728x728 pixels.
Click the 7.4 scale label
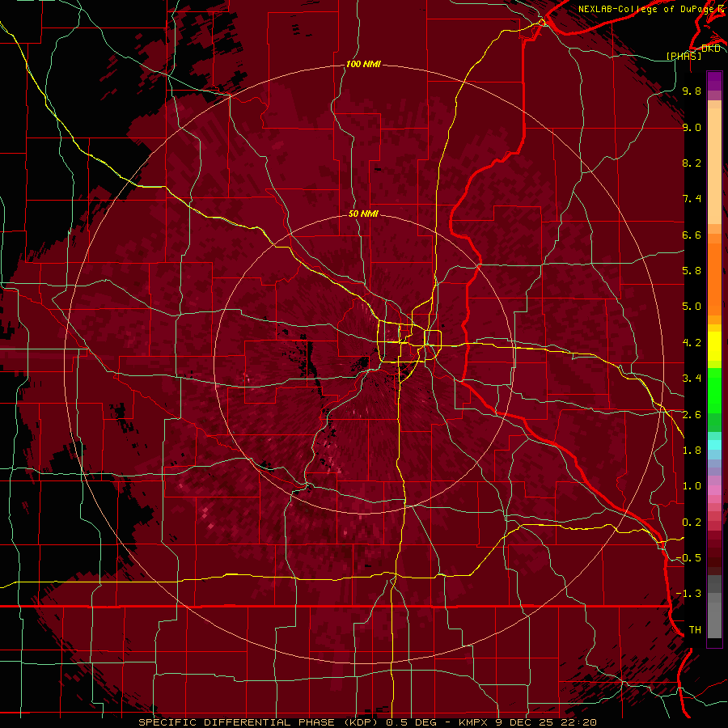click(692, 199)
